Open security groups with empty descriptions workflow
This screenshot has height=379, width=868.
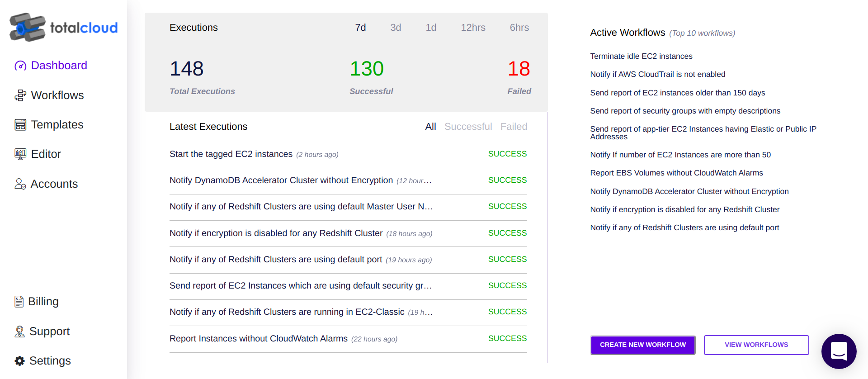[685, 111]
